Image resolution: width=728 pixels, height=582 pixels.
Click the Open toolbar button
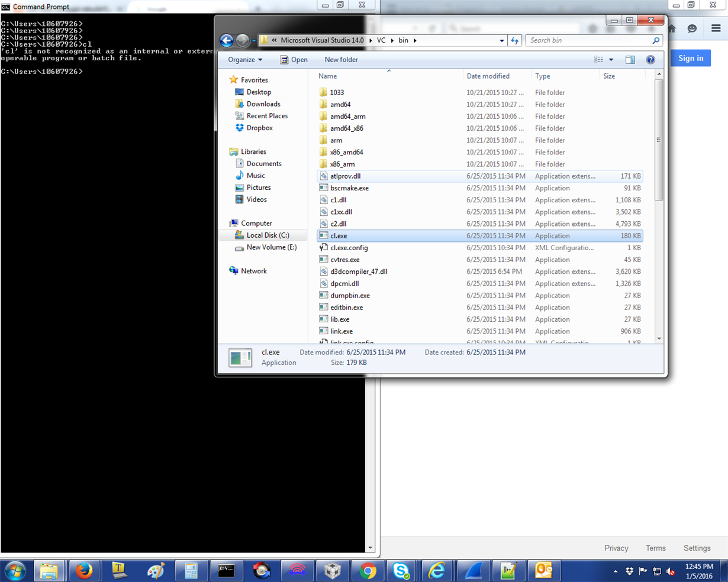click(294, 60)
